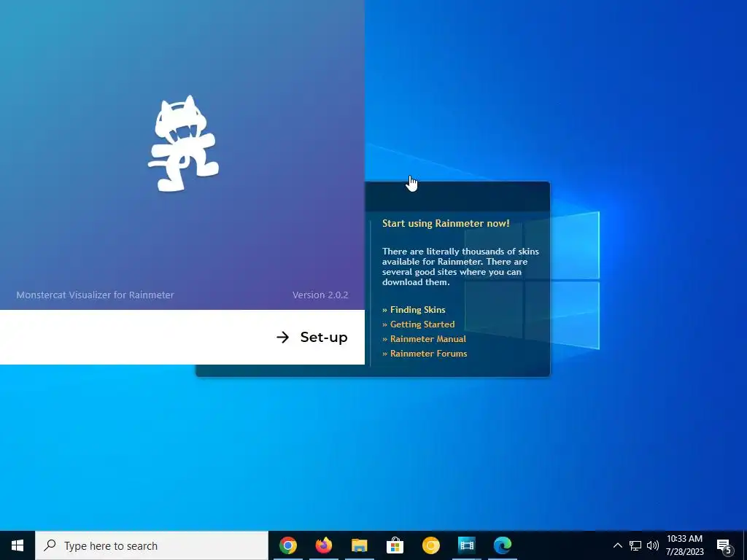Open the notification center icon
Viewport: 747px width, 560px height.
(724, 546)
